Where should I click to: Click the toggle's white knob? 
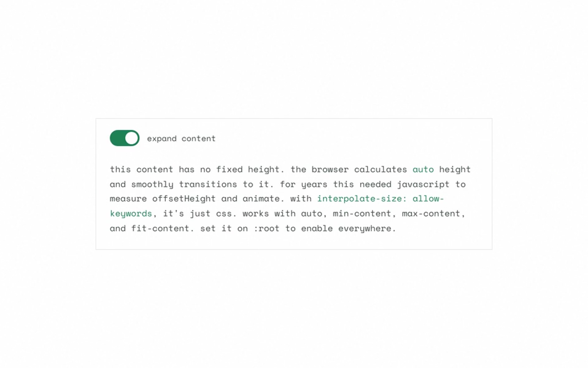click(x=131, y=138)
